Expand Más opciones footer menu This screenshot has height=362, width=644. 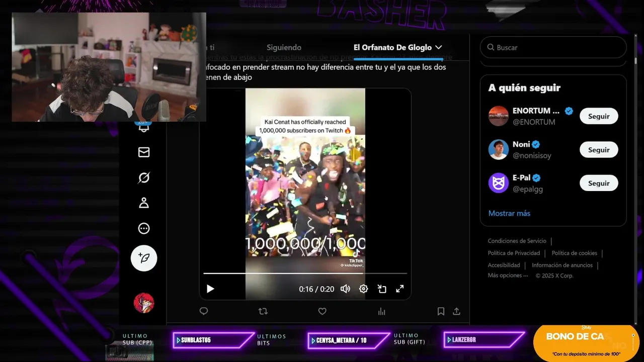point(508,276)
